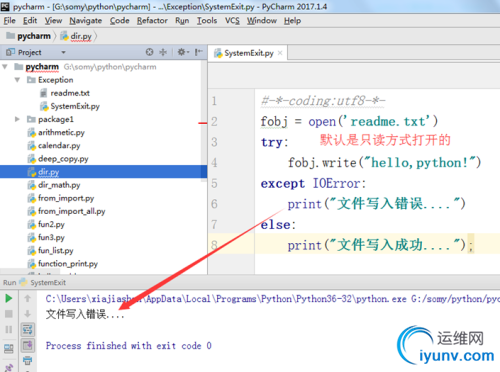Click 'Process finished with exit code 0'

point(129,346)
